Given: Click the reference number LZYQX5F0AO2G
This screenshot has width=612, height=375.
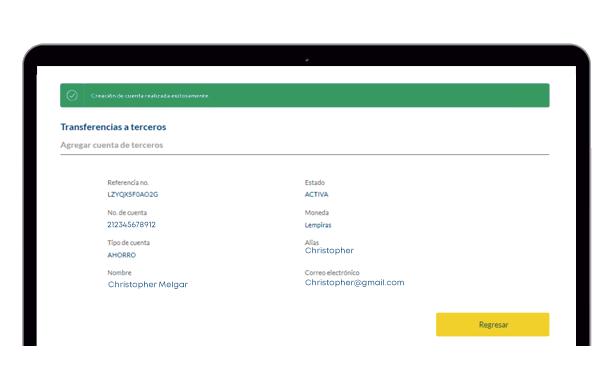Looking at the screenshot, I should tap(133, 194).
